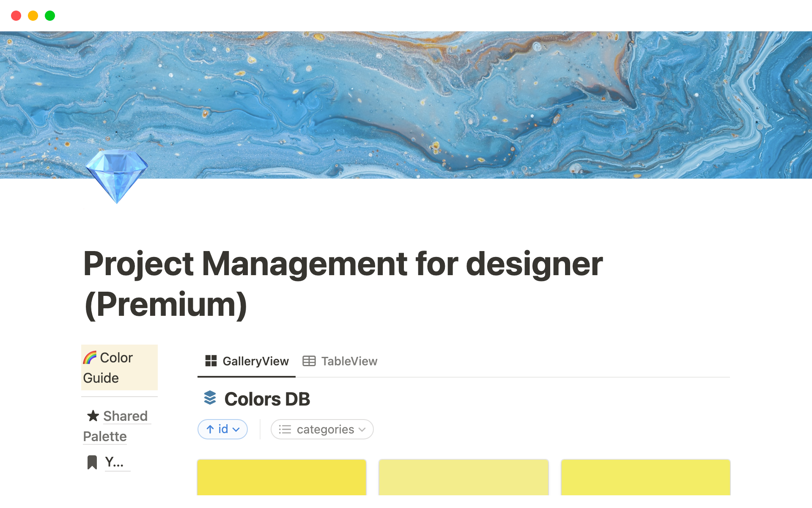Click the chevron on the categories pill
This screenshot has width=812, height=508.
[x=362, y=429]
